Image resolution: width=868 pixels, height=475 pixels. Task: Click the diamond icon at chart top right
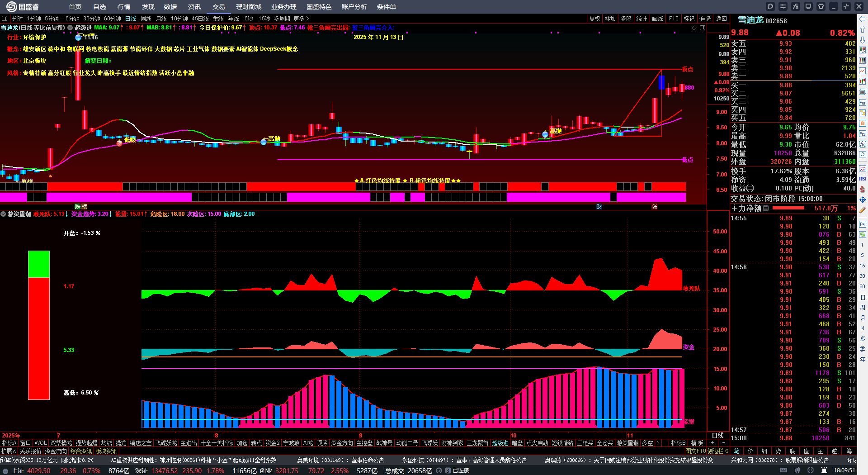tap(694, 28)
